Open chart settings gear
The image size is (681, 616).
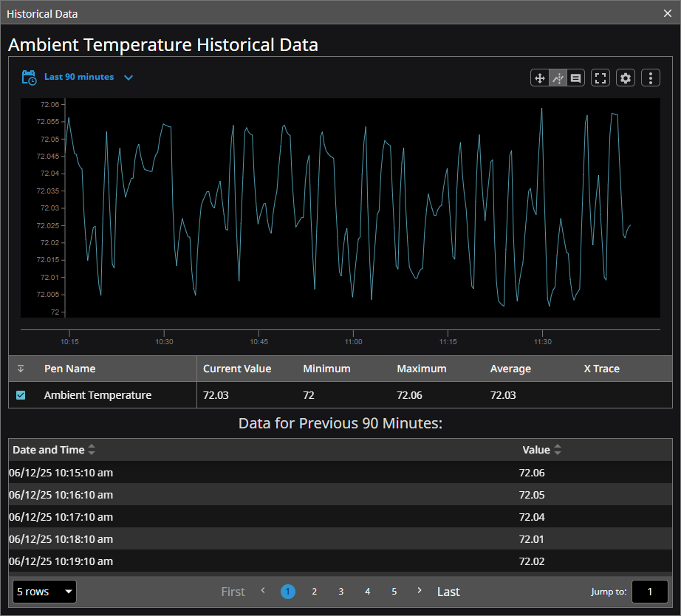[x=626, y=78]
